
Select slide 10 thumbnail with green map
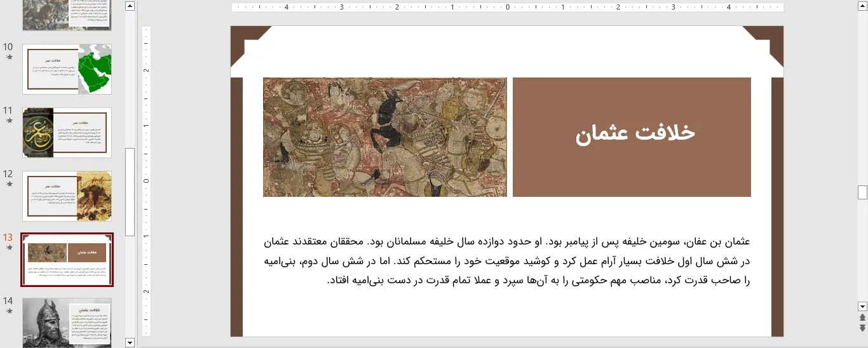67,69
